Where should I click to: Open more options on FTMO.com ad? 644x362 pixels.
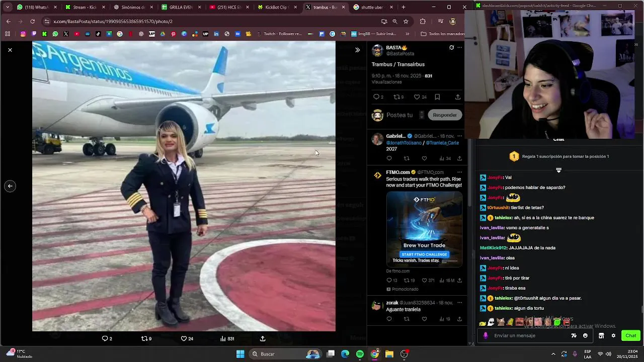pyautogui.click(x=459, y=172)
